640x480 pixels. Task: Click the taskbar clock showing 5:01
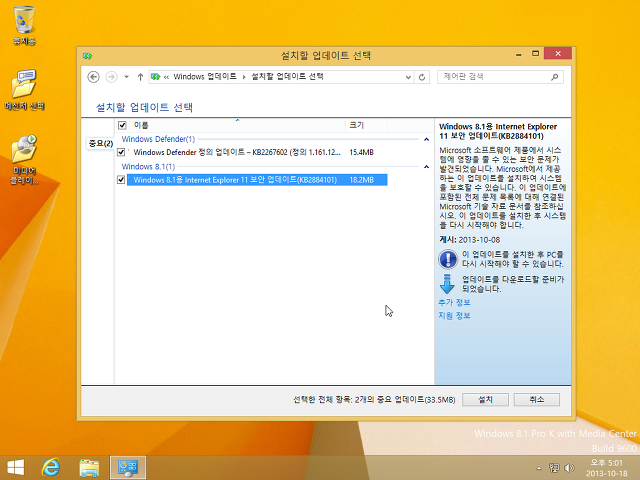tap(607, 468)
